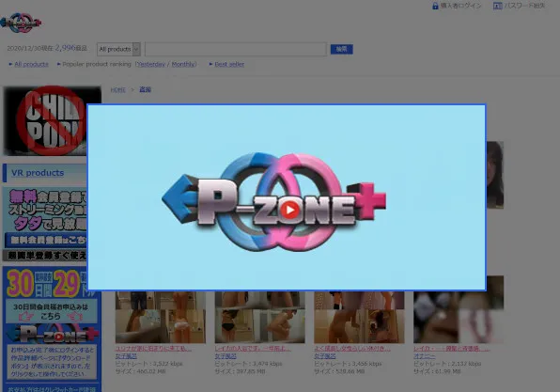Play the P-ZONE video in the popup
Viewport: 560px width, 392px height.
click(x=289, y=210)
